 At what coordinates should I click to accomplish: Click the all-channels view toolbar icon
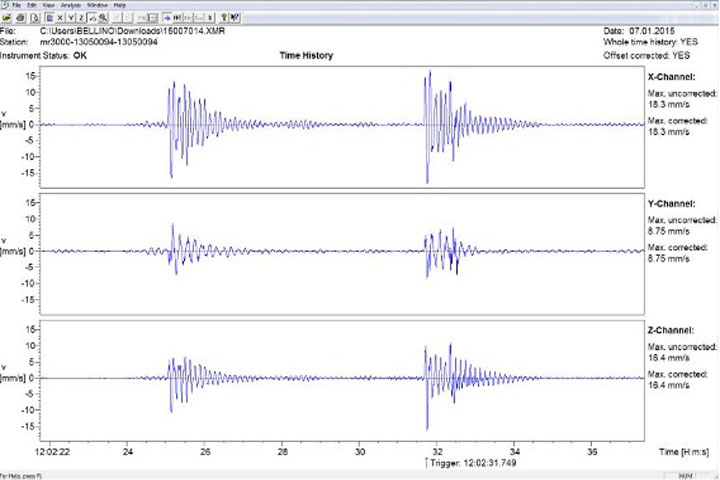coord(49,17)
